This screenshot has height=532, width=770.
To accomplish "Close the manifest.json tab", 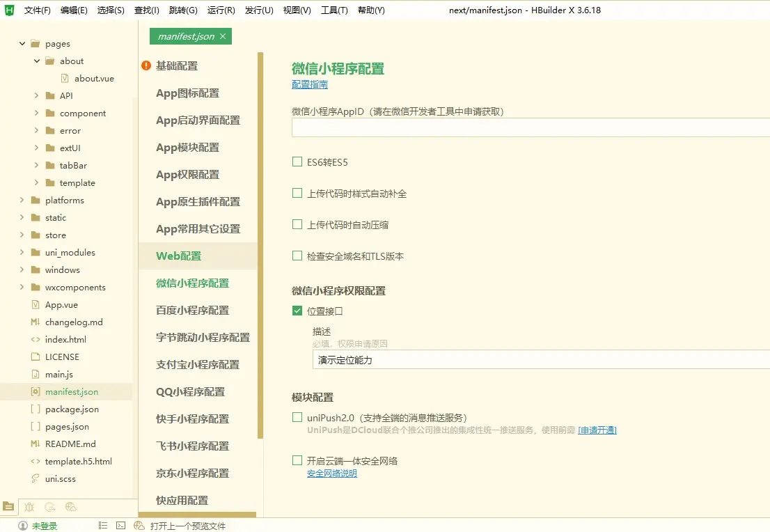I will coord(223,36).
